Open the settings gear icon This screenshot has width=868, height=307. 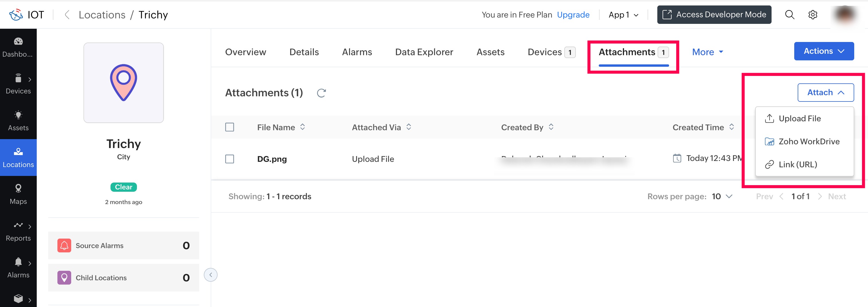[813, 14]
